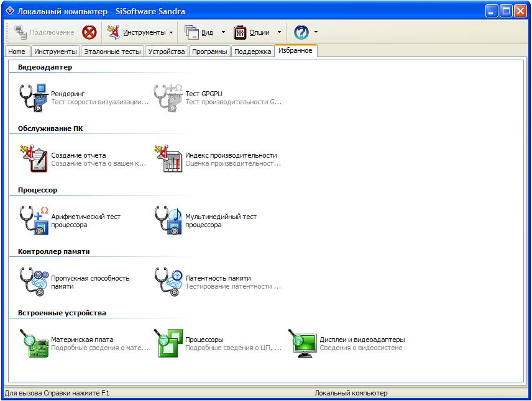Click the Опции toolbar button label
This screenshot has height=401, width=532.
tap(260, 32)
